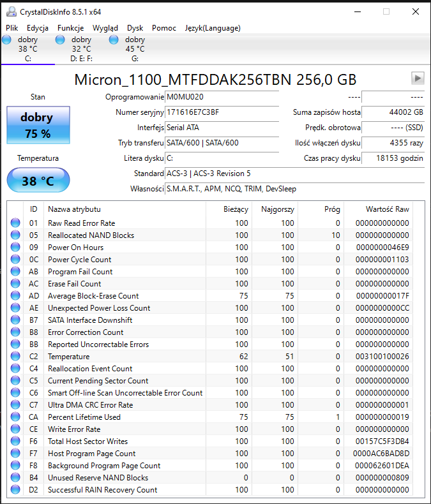Click status orb next to Temperature attribute
This screenshot has width=431, height=504.
16,357
